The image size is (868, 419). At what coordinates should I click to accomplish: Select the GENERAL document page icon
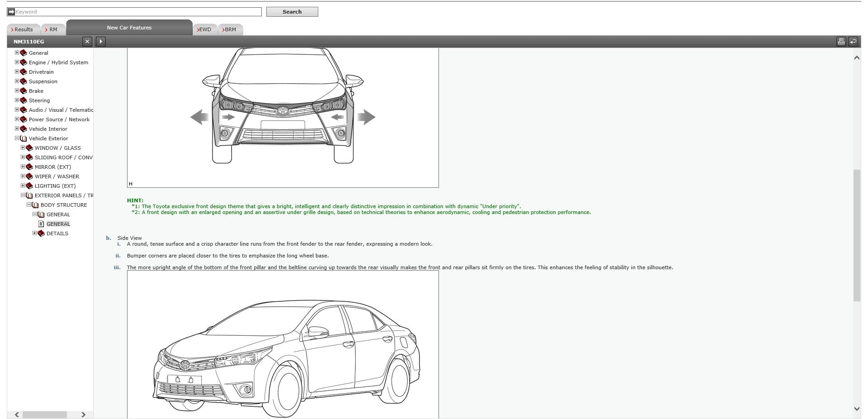(41, 224)
